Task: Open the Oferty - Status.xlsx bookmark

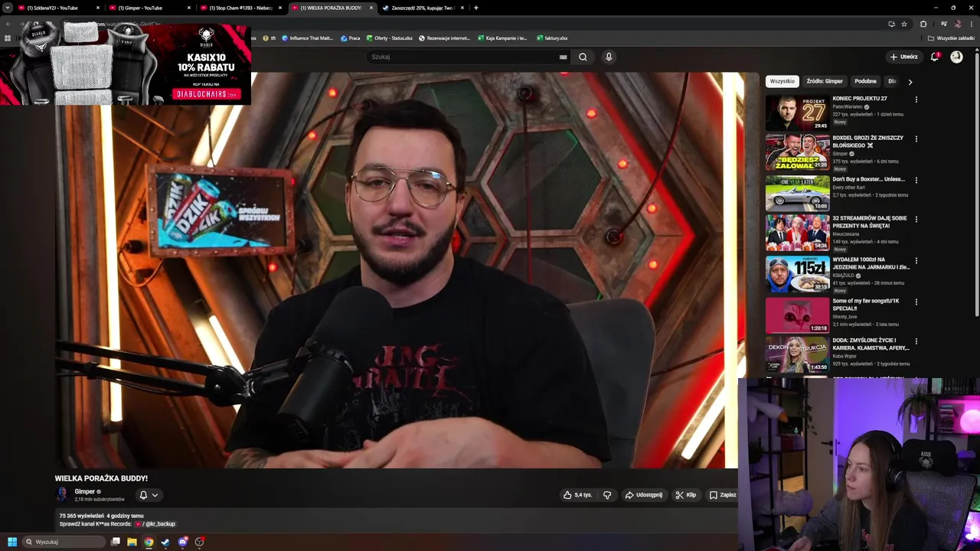Action: 390,38
